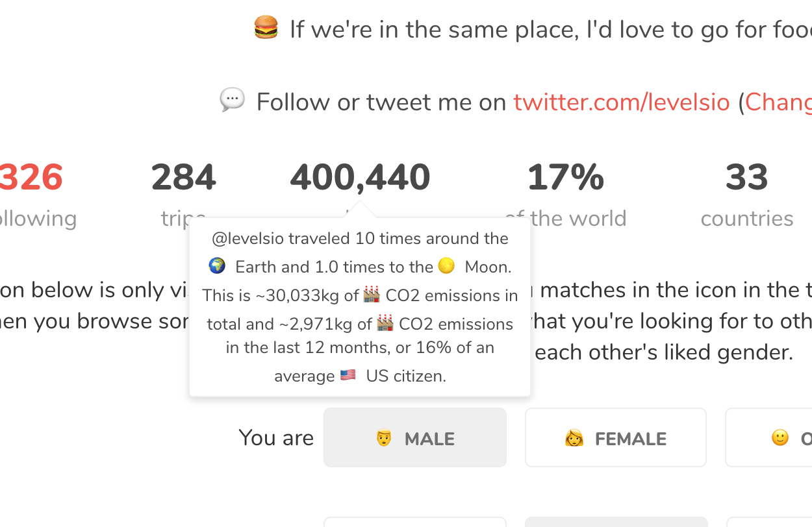Open the 33 countries stat
The width and height of the screenshot is (812, 527).
pos(746,178)
